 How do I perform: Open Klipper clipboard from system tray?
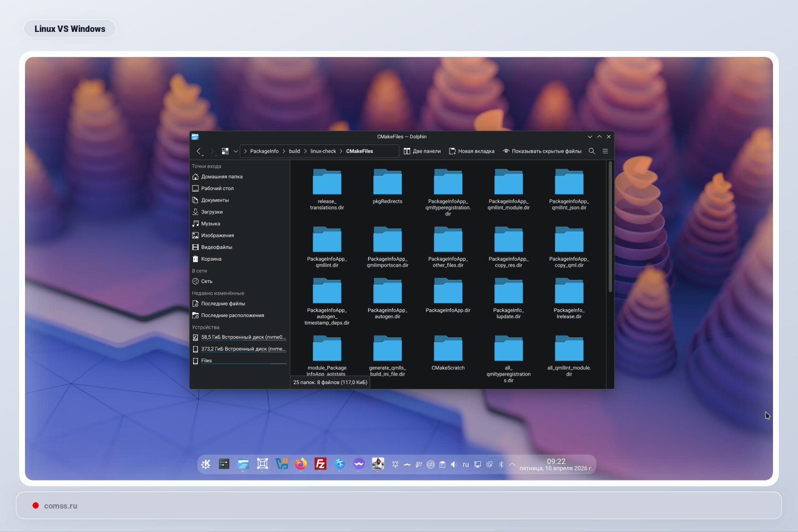point(442,464)
